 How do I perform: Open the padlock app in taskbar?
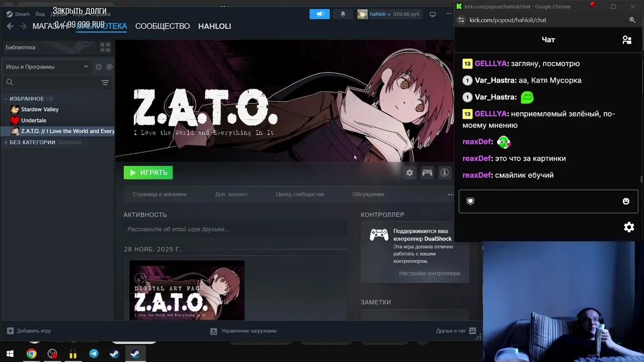tap(73, 353)
